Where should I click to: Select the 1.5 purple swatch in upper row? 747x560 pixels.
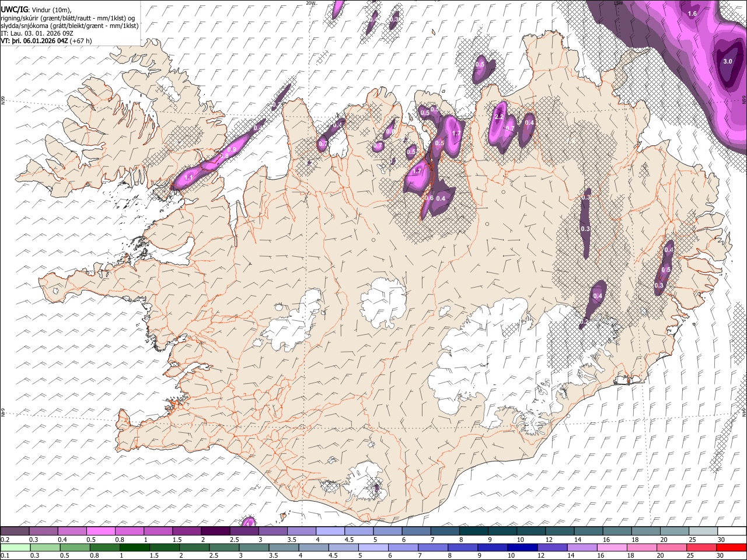186,531
